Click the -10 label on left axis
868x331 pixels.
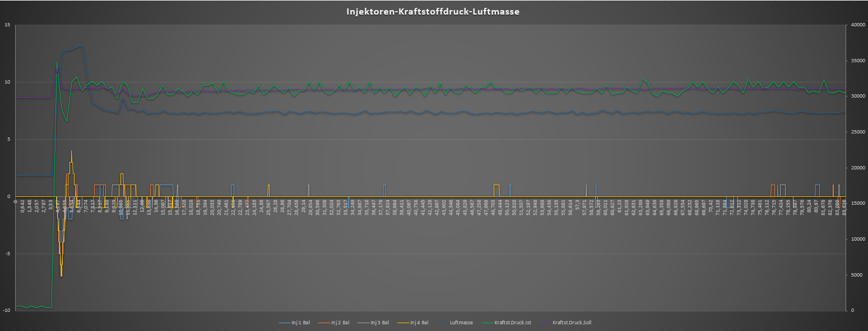(6, 310)
